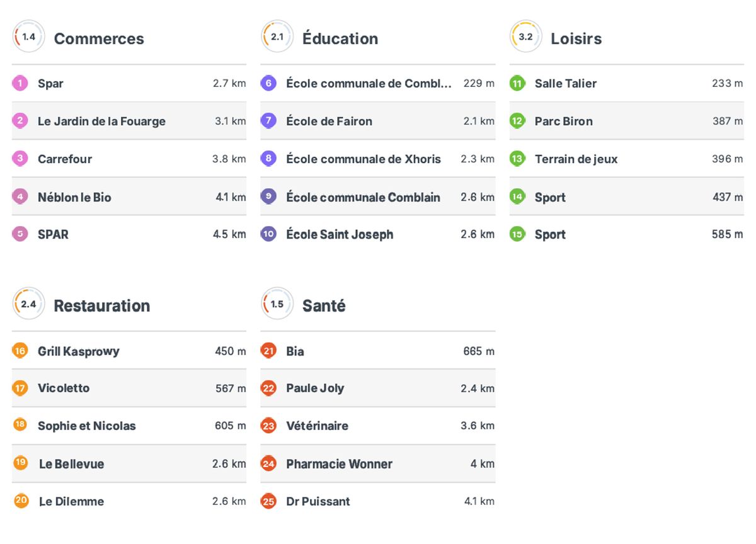756x544 pixels.
Task: Click the green number 11 Salle Talier marker
Action: [517, 83]
